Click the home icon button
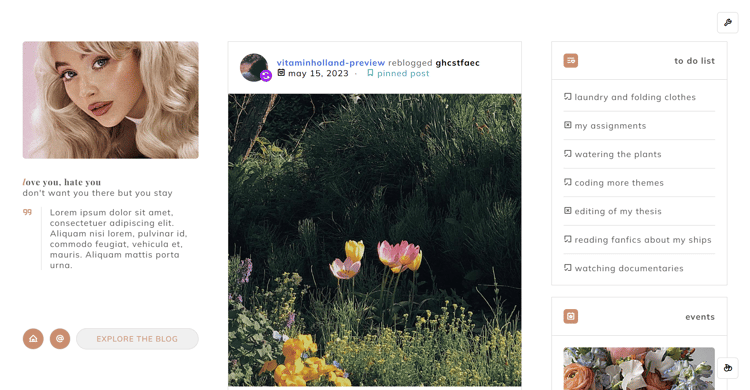Image resolution: width=750 pixels, height=390 pixels. tap(33, 339)
